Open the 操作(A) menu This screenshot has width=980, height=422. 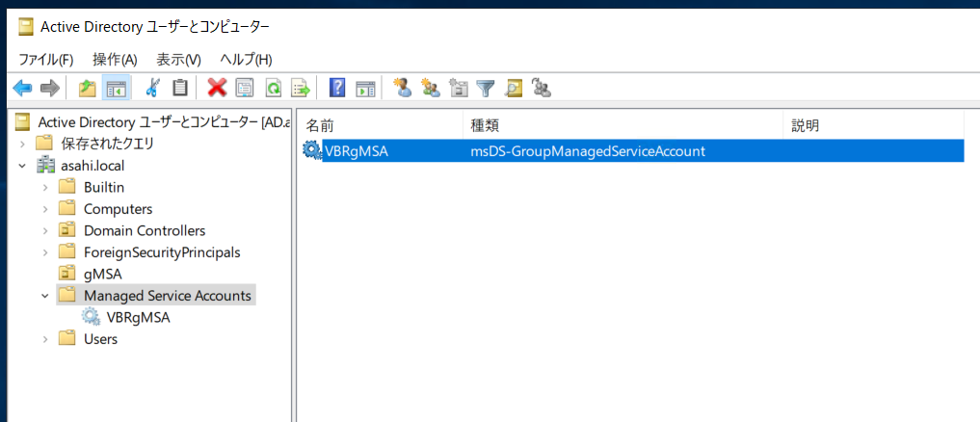[115, 60]
